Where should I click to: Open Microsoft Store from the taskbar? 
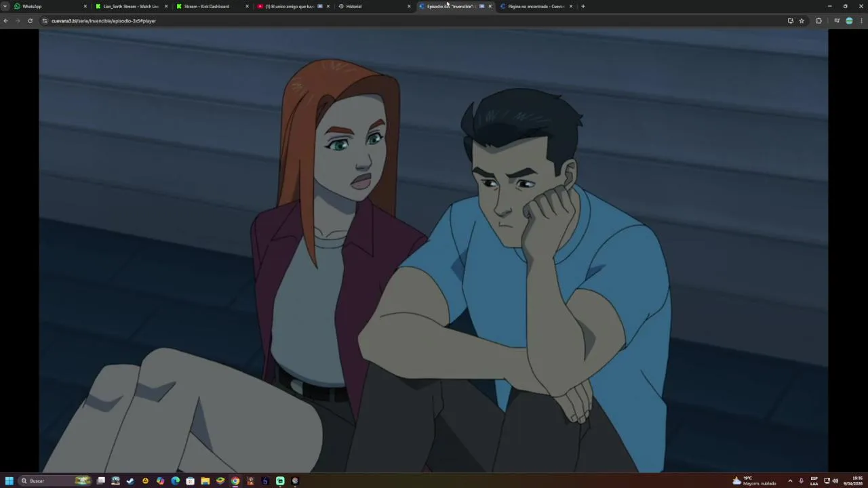190,481
